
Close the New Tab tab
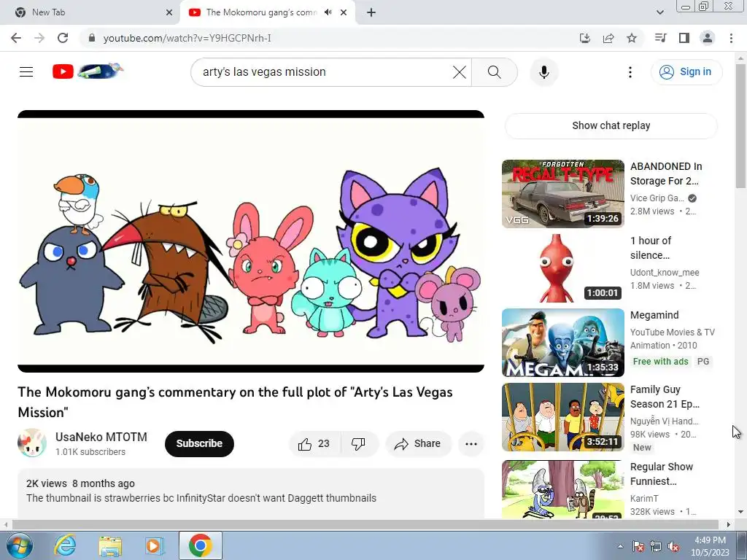[169, 12]
